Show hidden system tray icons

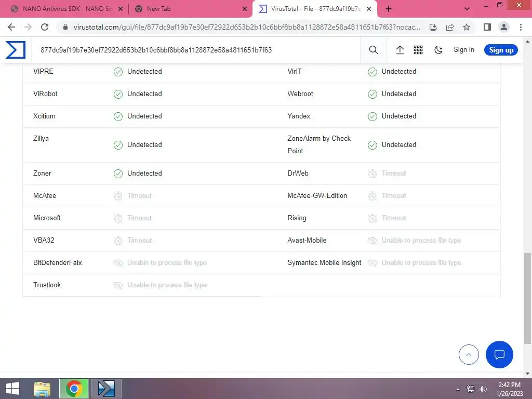click(x=458, y=389)
